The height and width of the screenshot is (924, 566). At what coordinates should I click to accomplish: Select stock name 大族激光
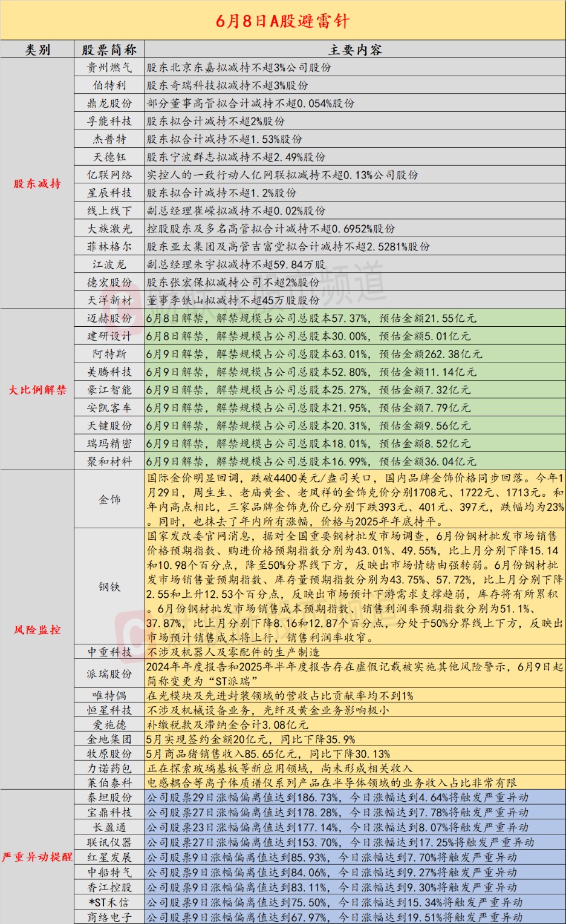pos(109,229)
